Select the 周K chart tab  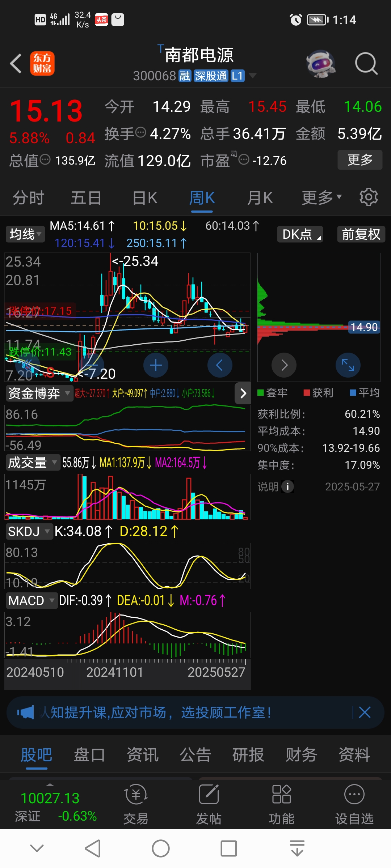[202, 198]
